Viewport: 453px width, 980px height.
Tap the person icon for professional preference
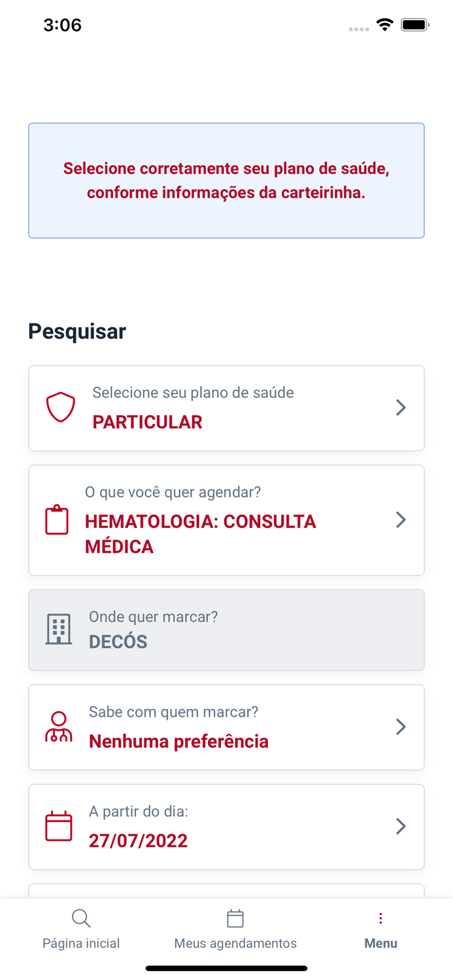59,727
